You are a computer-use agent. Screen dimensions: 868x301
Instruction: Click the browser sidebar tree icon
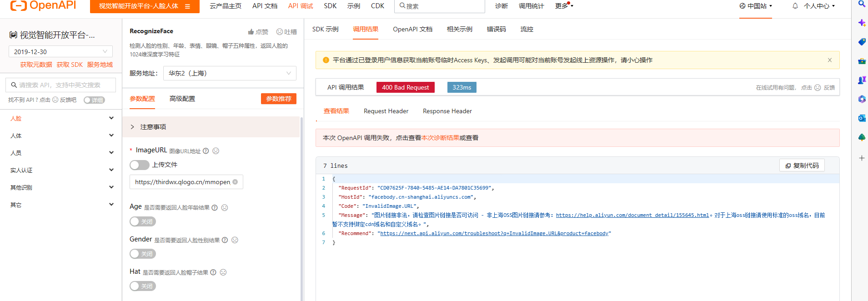pos(862,137)
